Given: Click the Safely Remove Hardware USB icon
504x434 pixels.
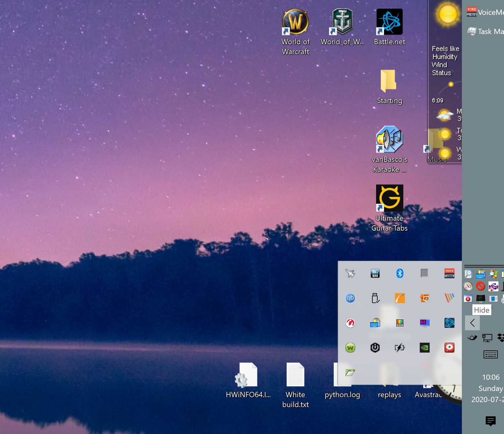Looking at the screenshot, I should pos(375,298).
